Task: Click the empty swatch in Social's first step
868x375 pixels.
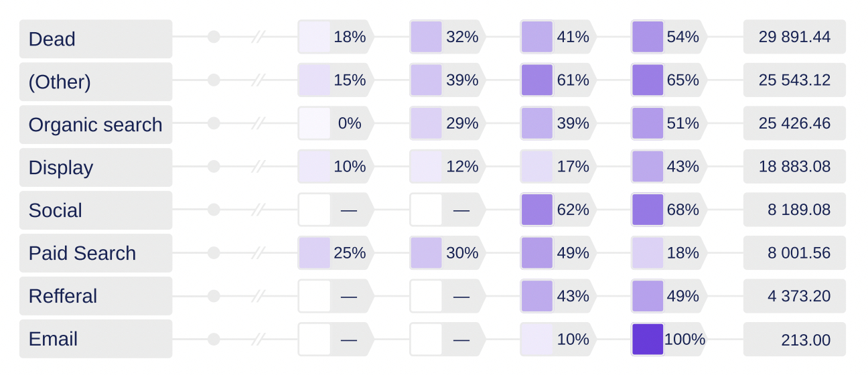Action: click(x=314, y=210)
